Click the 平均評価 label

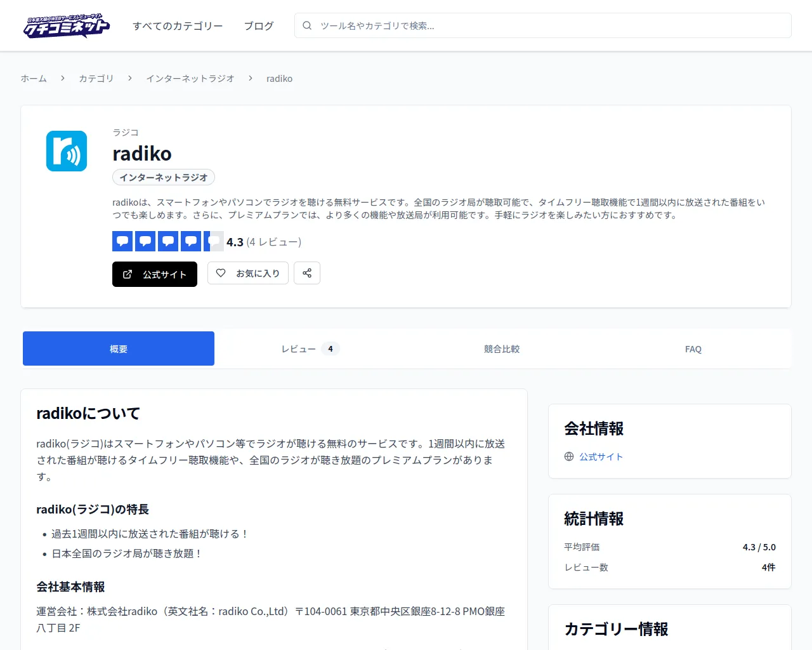click(x=582, y=547)
